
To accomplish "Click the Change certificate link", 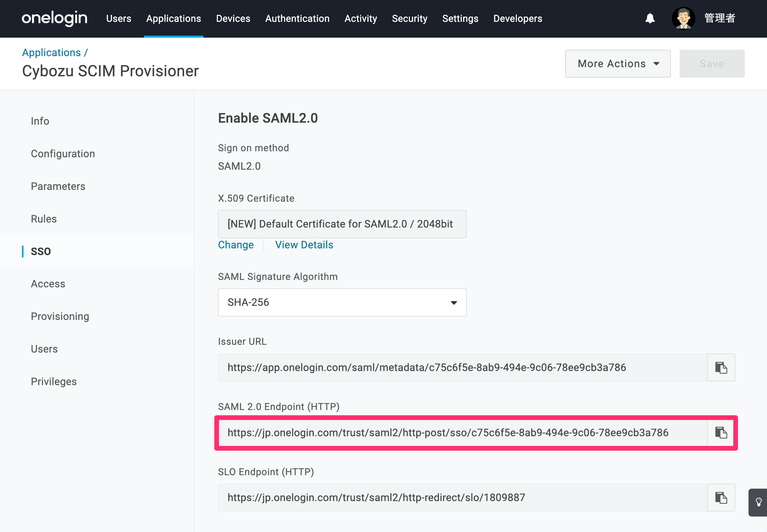I will pos(236,245).
